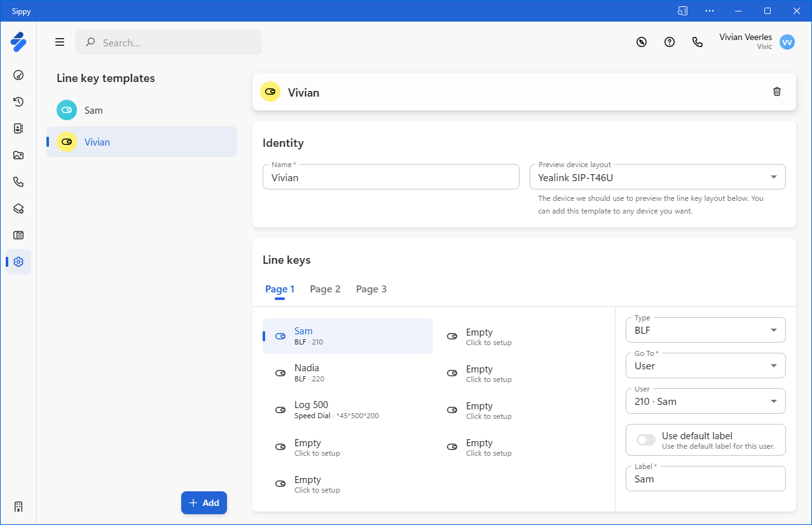Switch to the Page 3 tab
The image size is (812, 525).
tap(371, 289)
